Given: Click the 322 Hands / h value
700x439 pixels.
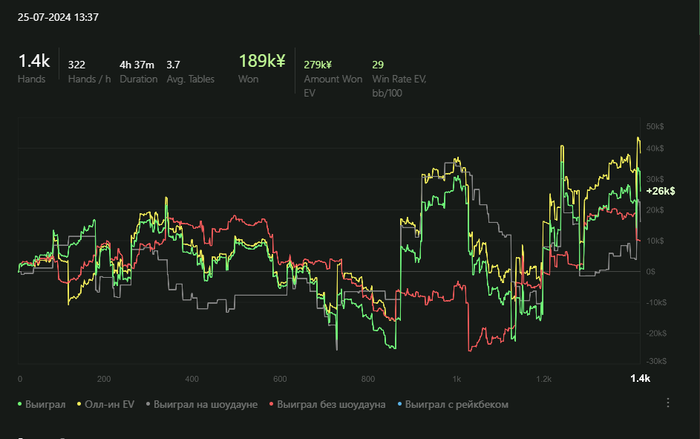Looking at the screenshot, I should pyautogui.click(x=76, y=65).
